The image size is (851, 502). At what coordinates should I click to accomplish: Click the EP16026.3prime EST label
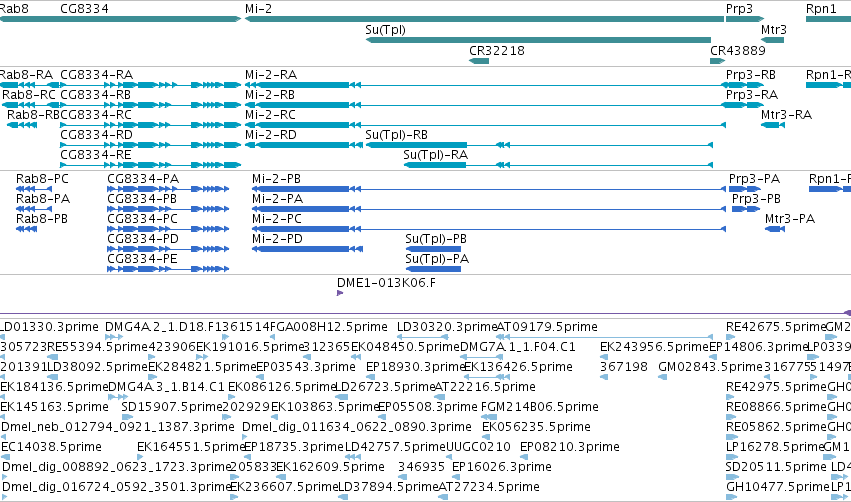501,467
